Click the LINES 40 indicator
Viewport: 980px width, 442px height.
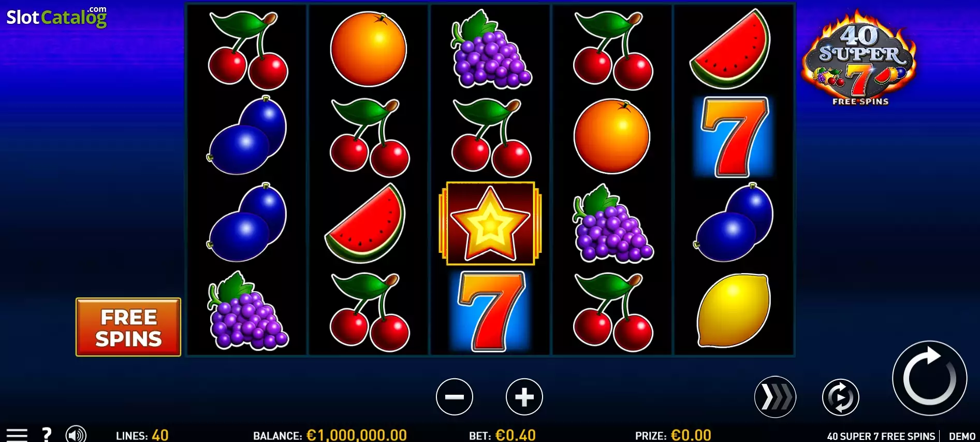click(x=142, y=435)
